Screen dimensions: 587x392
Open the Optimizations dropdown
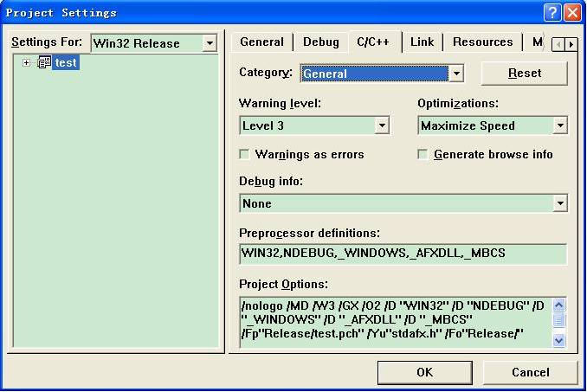click(x=560, y=125)
